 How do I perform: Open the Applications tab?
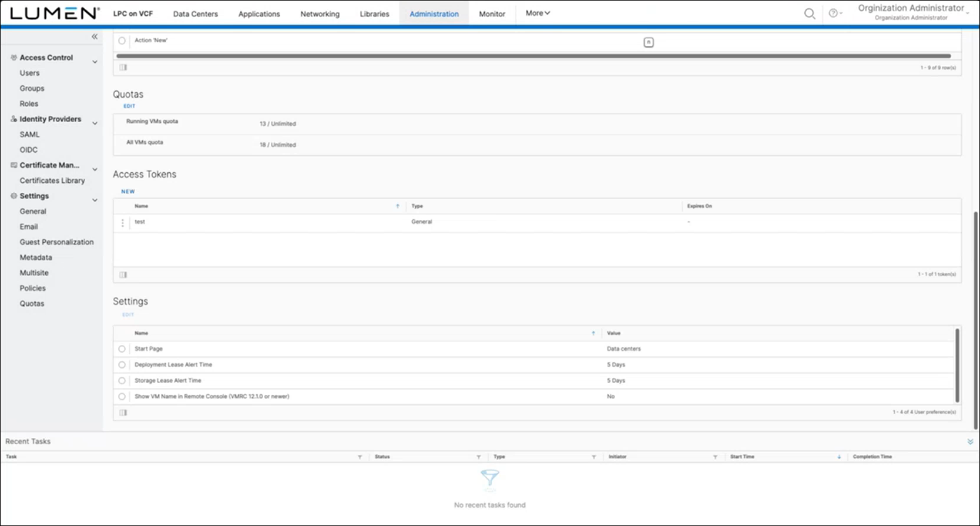point(259,14)
